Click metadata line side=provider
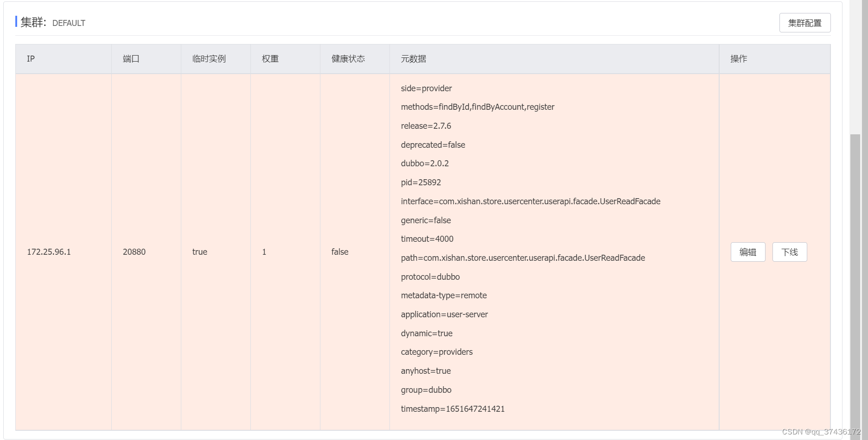 pos(426,88)
